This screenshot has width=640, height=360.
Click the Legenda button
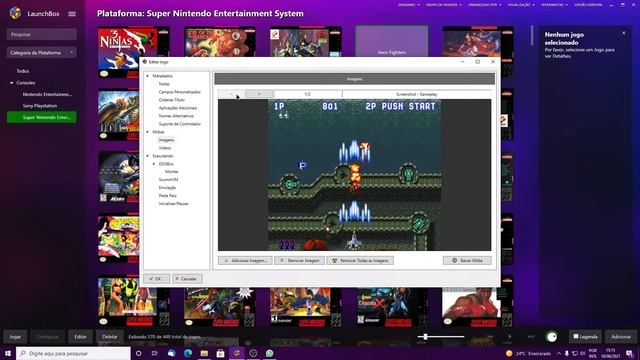coord(585,337)
